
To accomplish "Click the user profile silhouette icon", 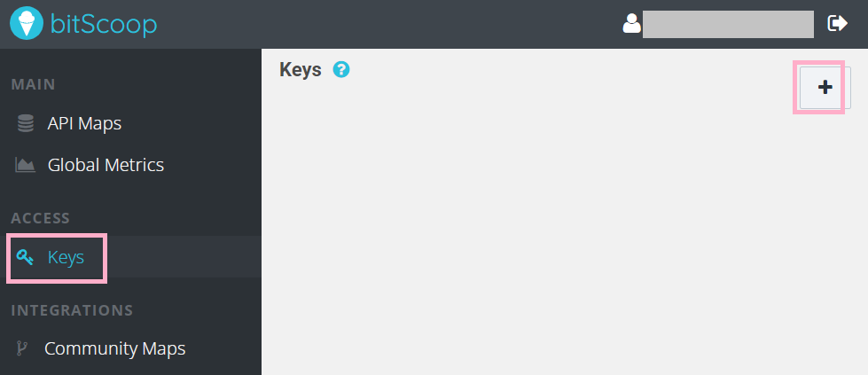I will tap(631, 23).
